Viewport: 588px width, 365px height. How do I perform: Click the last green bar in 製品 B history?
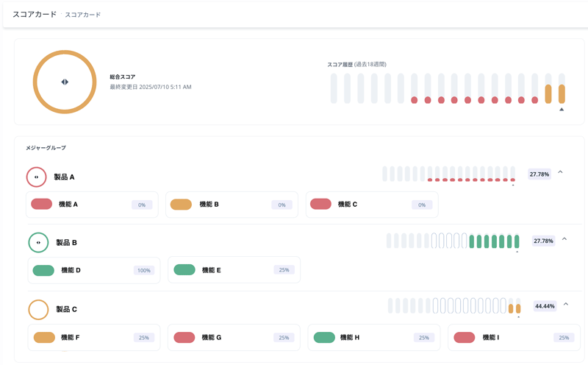(x=517, y=241)
